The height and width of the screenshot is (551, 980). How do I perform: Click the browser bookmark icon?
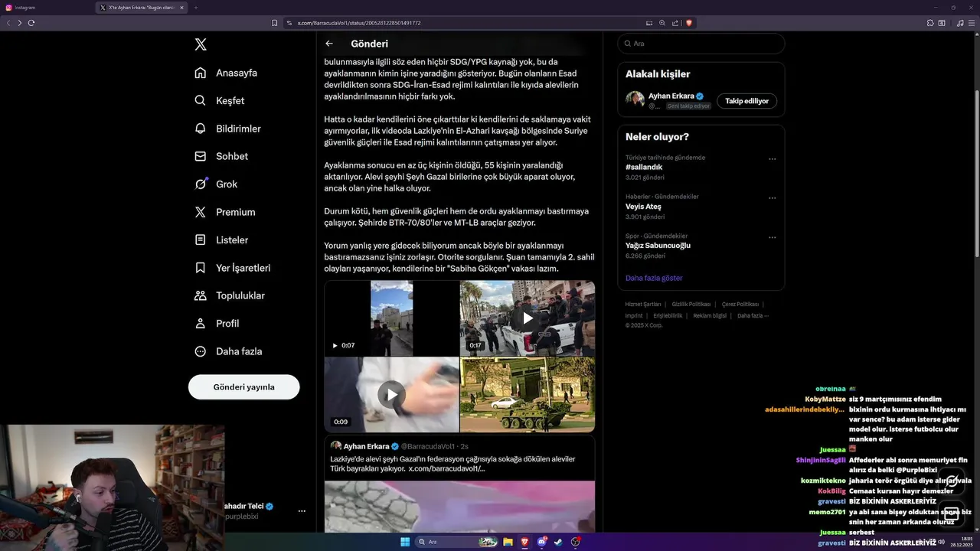tap(274, 23)
